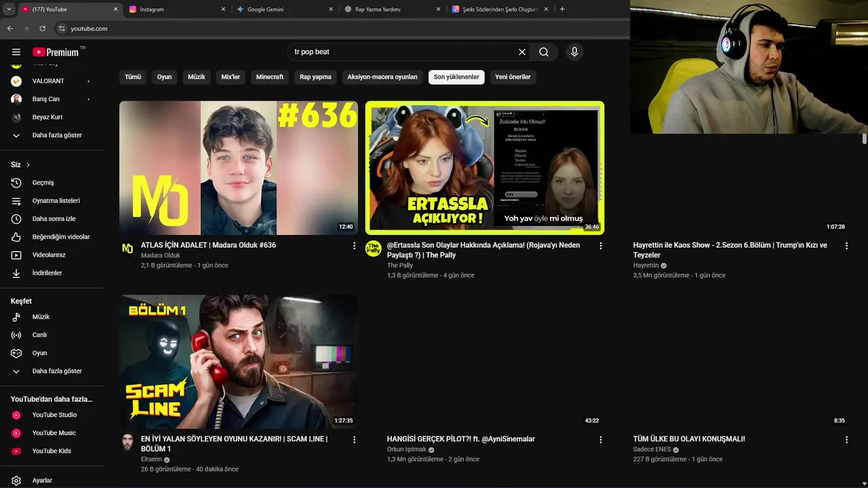Open the Hayrettin channel name
Image resolution: width=868 pixels, height=488 pixels.
[x=646, y=266]
